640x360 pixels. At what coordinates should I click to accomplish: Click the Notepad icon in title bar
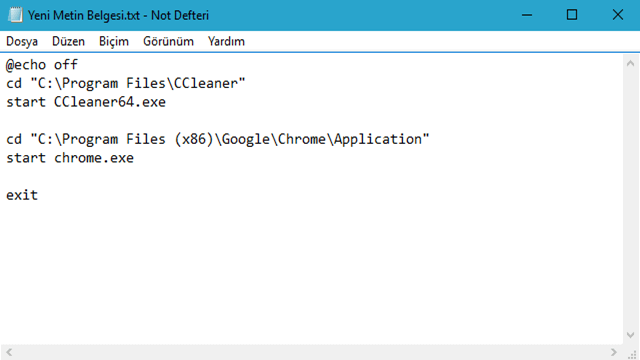click(x=16, y=15)
